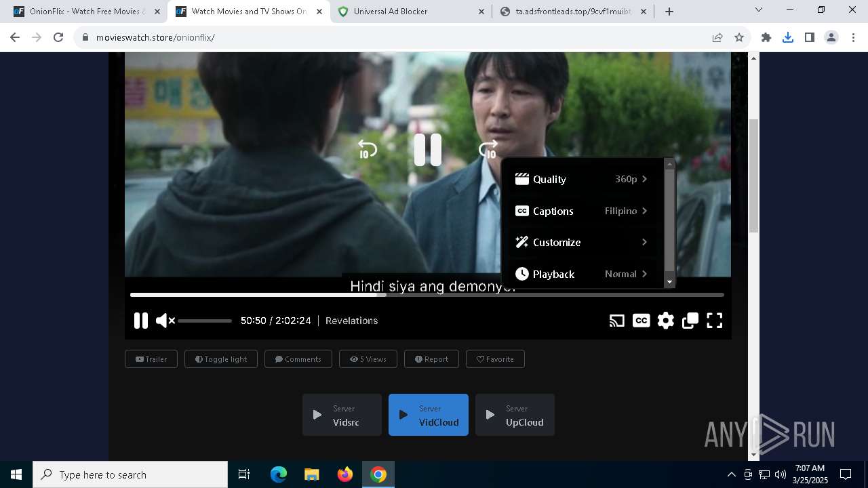Open Captions Filipino submenu
The width and height of the screenshot is (868, 488).
(582, 211)
